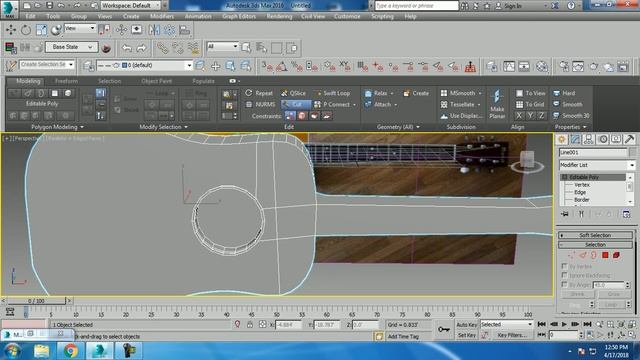Screen dimensions: 640x360
Task: Toggle the Ignore Backfacing checkbox
Action: (x=564, y=275)
